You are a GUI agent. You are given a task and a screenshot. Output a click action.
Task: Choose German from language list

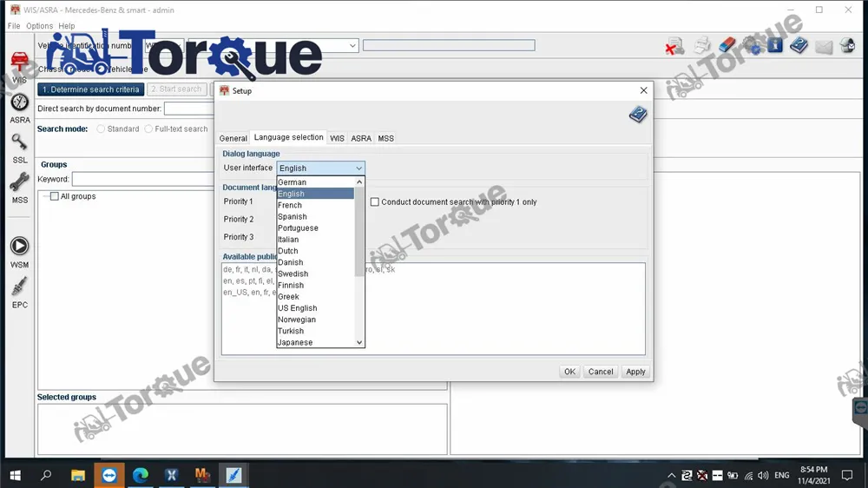315,182
